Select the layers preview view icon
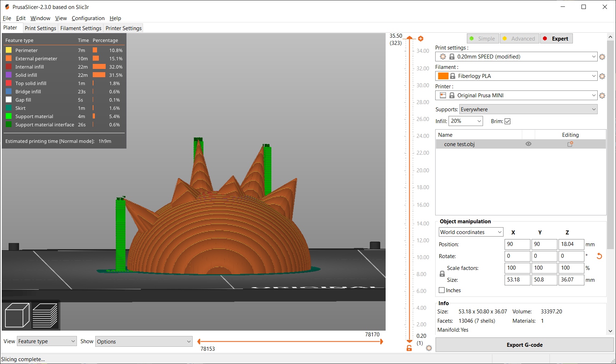This screenshot has height=364, width=616. click(45, 315)
